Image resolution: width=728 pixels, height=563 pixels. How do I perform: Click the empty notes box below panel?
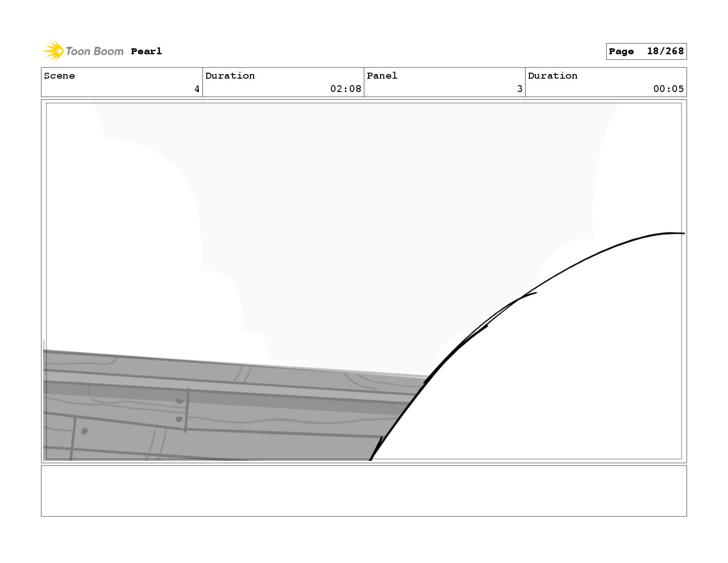click(364, 491)
